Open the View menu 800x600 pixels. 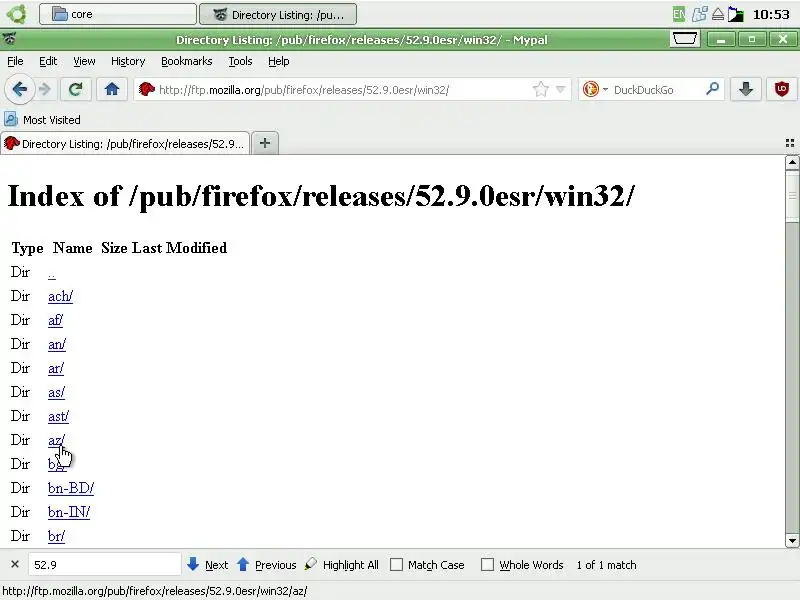[x=84, y=61]
